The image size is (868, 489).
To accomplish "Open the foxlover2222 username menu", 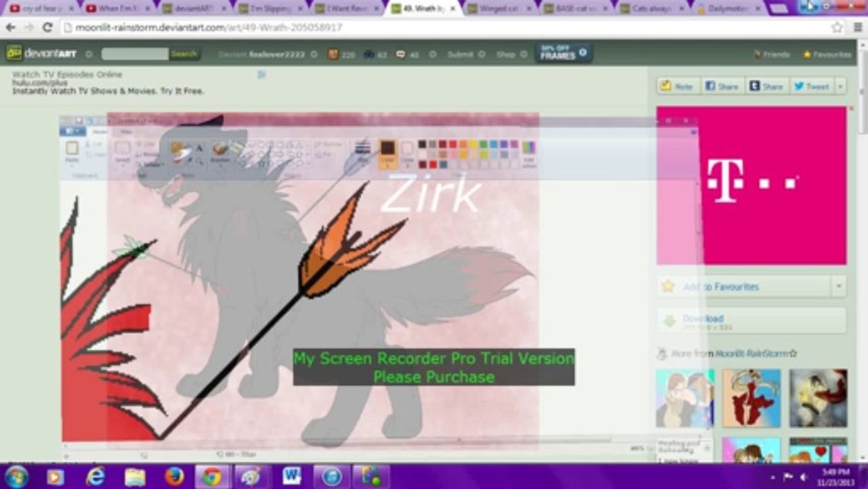I will pos(277,54).
